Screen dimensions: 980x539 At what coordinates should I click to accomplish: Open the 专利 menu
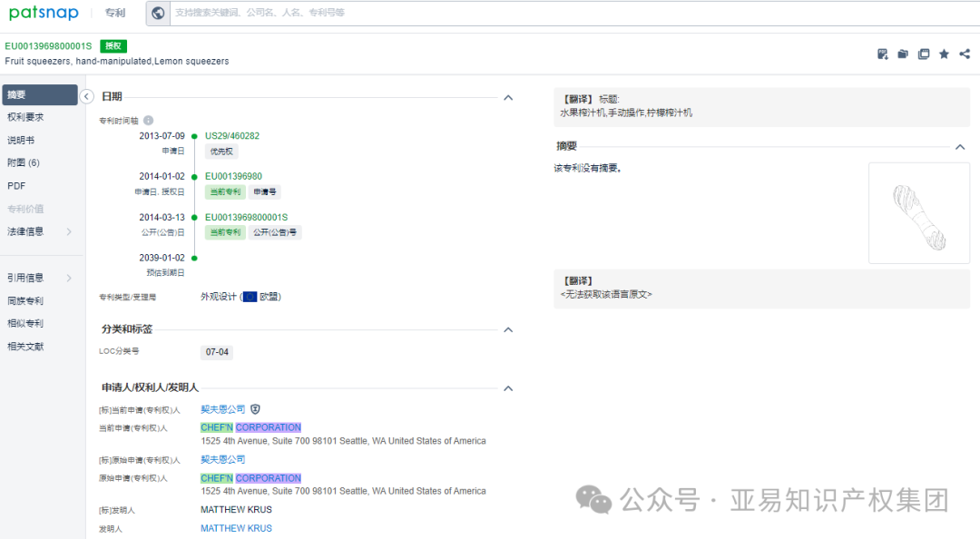pyautogui.click(x=115, y=13)
